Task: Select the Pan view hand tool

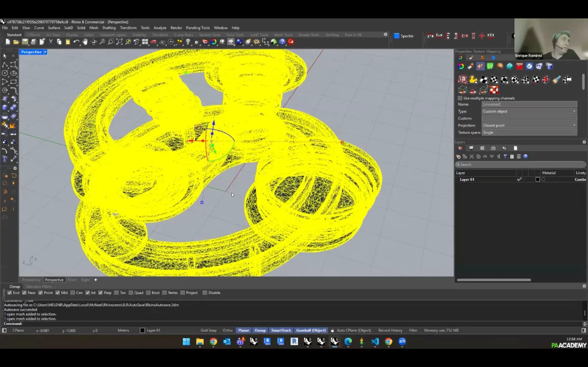Action: coord(85,42)
